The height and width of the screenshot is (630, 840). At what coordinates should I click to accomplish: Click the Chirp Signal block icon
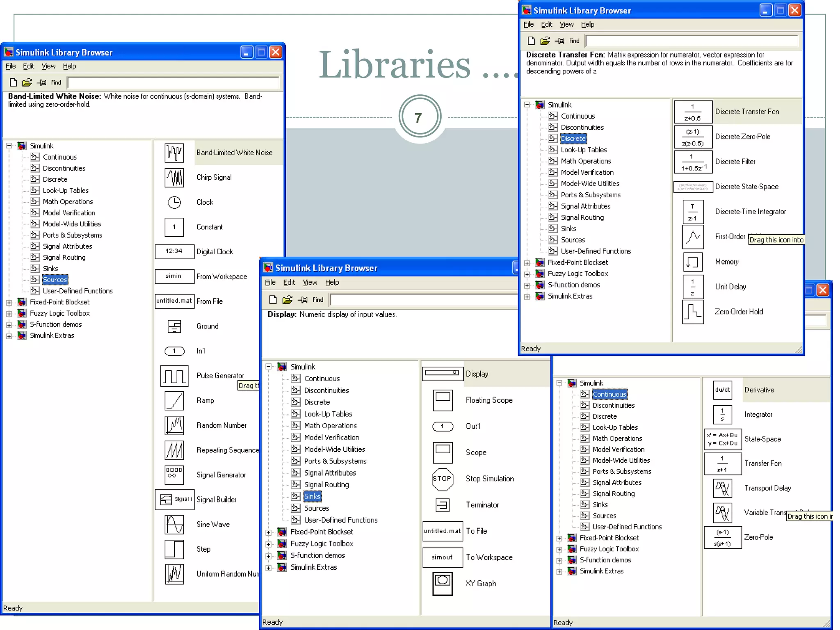click(x=174, y=178)
